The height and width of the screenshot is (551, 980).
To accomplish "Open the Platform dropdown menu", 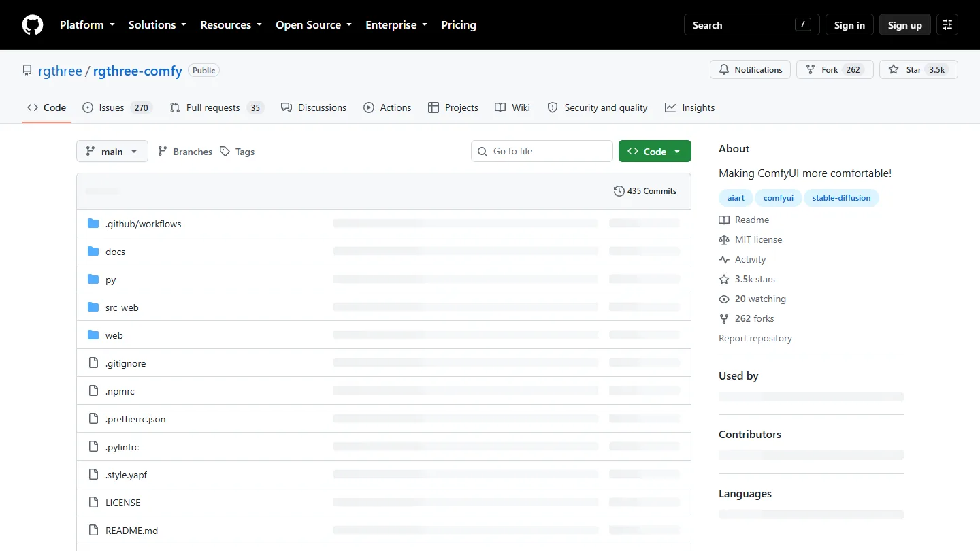I will [x=87, y=25].
